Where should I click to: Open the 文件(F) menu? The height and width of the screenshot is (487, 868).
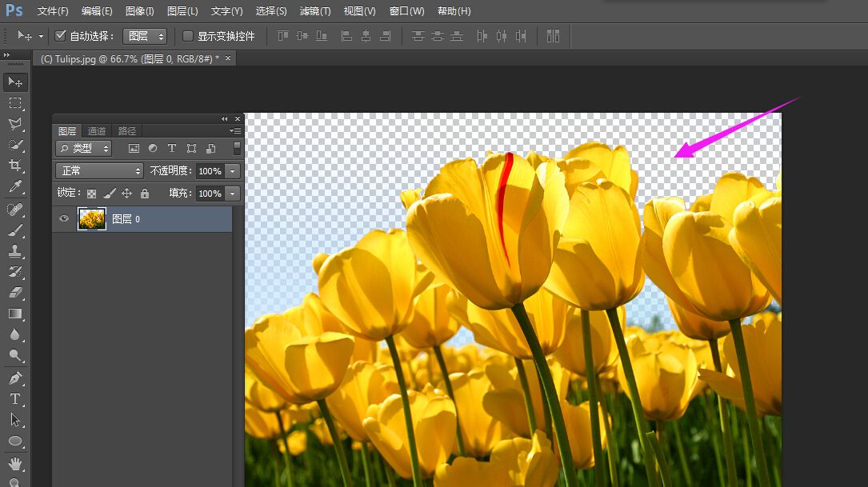tap(53, 11)
